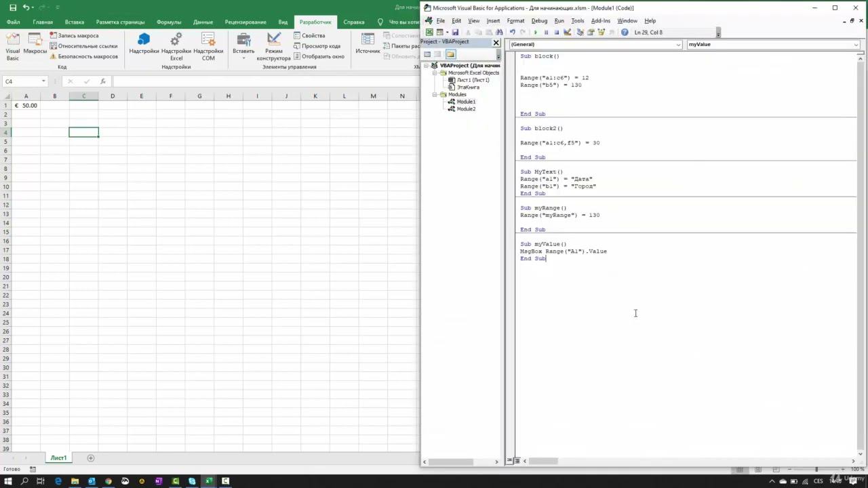
Task: Toggle Design Mode icon in VBA toolbar
Action: click(568, 32)
